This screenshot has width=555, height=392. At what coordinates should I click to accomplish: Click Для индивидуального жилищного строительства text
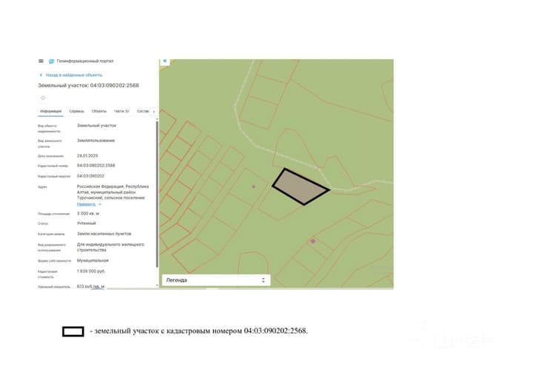[110, 247]
